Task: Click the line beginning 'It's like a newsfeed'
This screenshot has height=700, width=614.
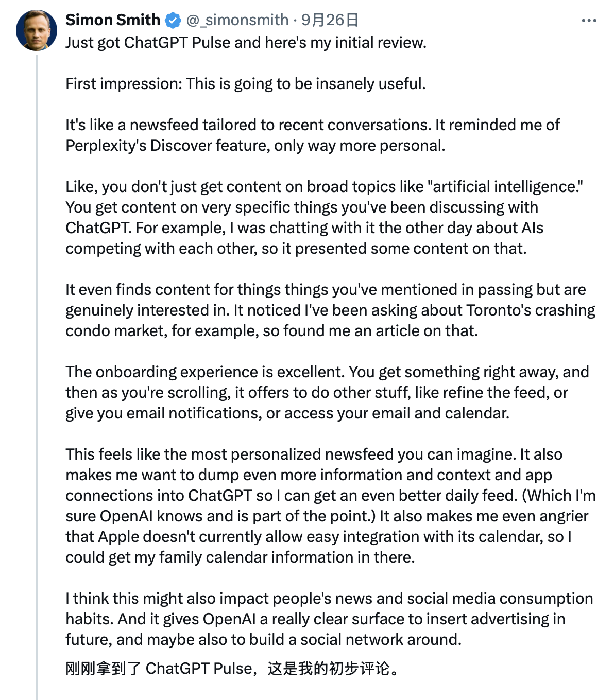Action: click(312, 125)
